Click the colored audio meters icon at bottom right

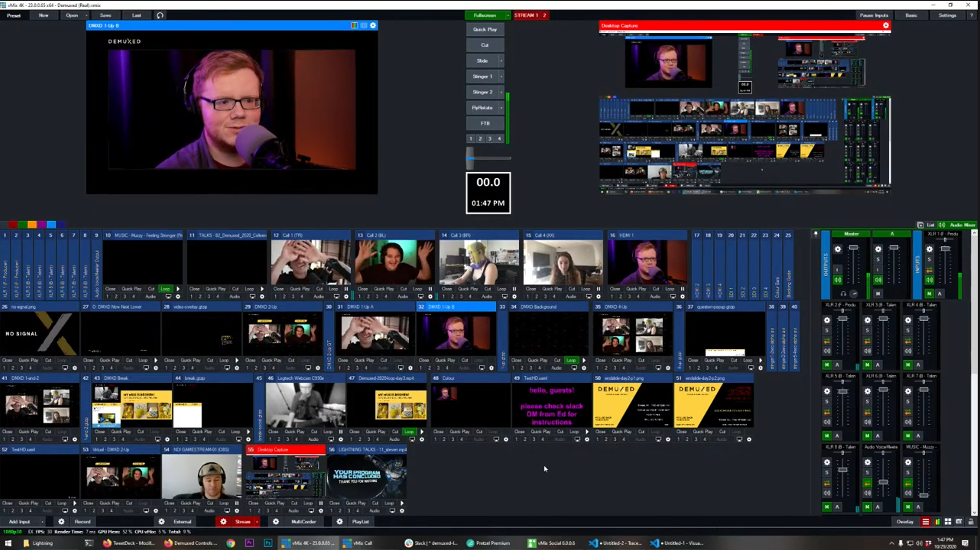pyautogui.click(x=937, y=521)
